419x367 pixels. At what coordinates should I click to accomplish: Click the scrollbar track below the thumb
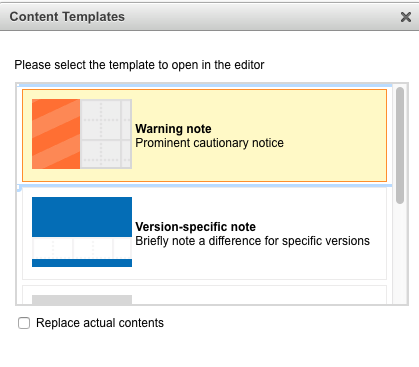pyautogui.click(x=400, y=253)
